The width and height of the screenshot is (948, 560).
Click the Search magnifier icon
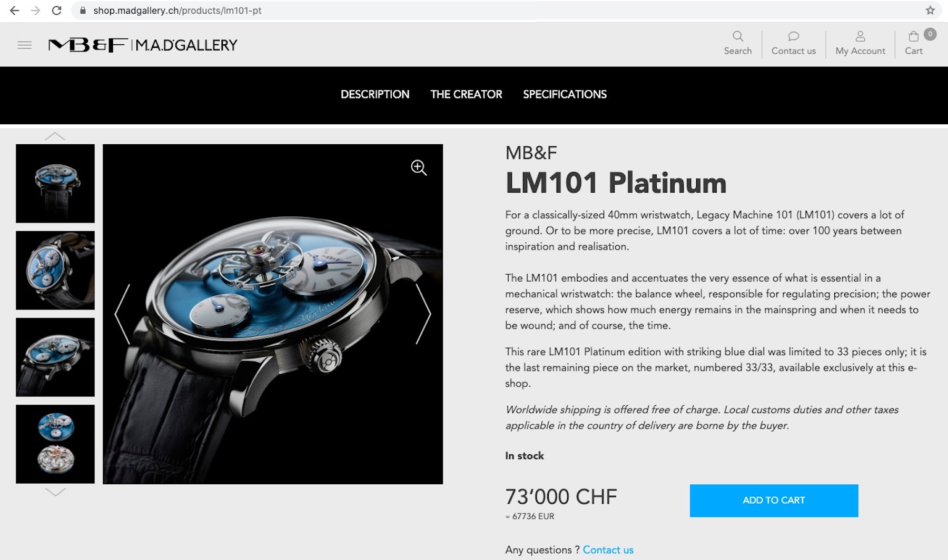tap(738, 36)
